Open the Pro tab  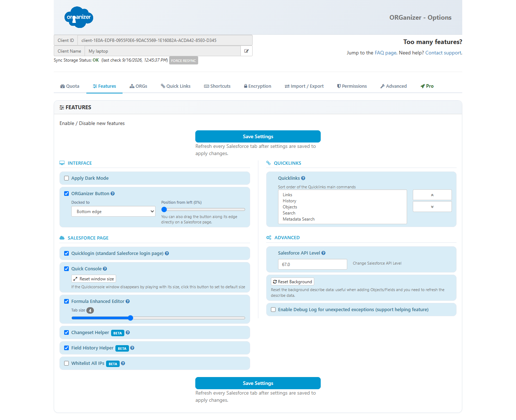(x=427, y=86)
